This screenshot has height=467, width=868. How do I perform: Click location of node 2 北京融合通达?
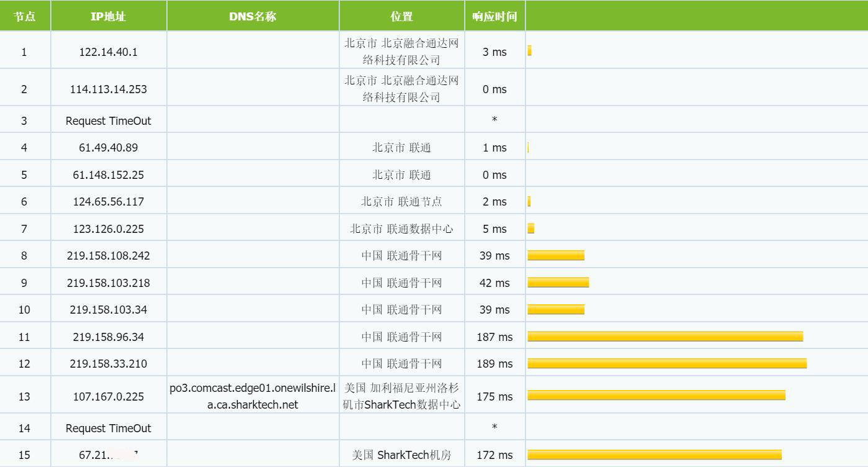[x=401, y=89]
